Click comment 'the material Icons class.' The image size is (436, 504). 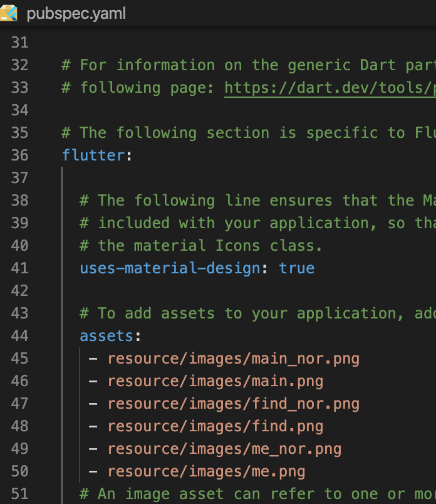(201, 246)
